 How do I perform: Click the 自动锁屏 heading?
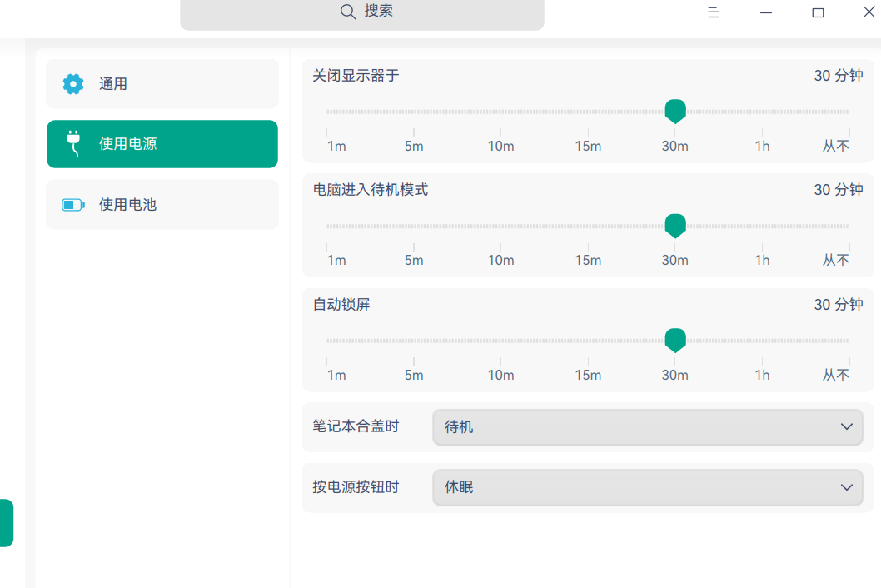(x=341, y=305)
